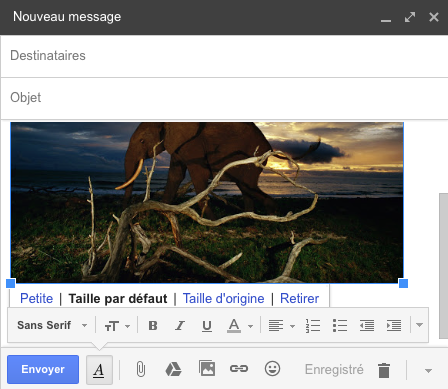448x389 pixels.
Task: Select the elephant image in the message
Action: coord(207,203)
